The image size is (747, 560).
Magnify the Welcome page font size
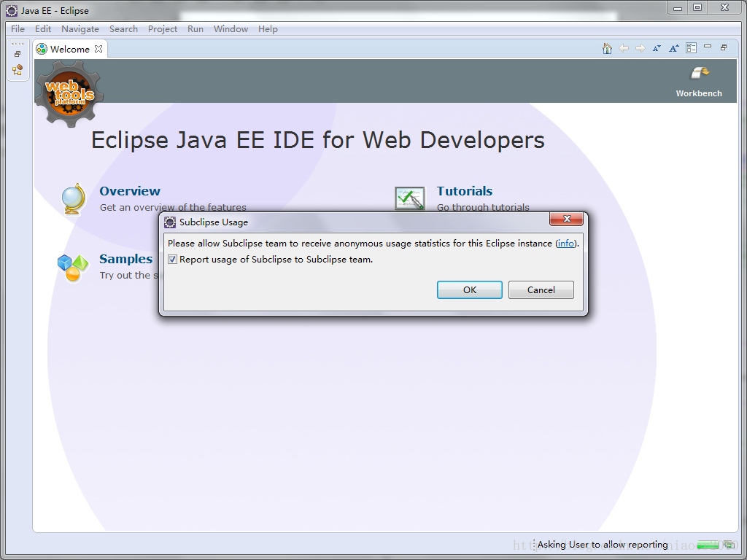tap(673, 48)
